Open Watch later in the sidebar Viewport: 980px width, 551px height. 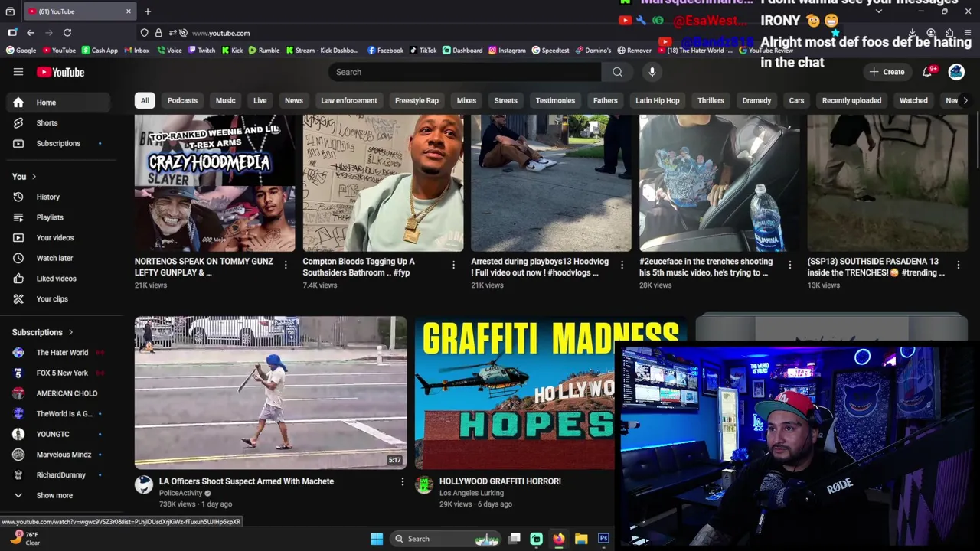(x=60, y=258)
